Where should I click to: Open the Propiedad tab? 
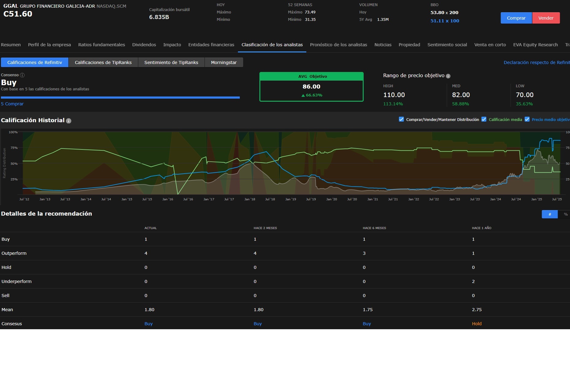tap(409, 45)
